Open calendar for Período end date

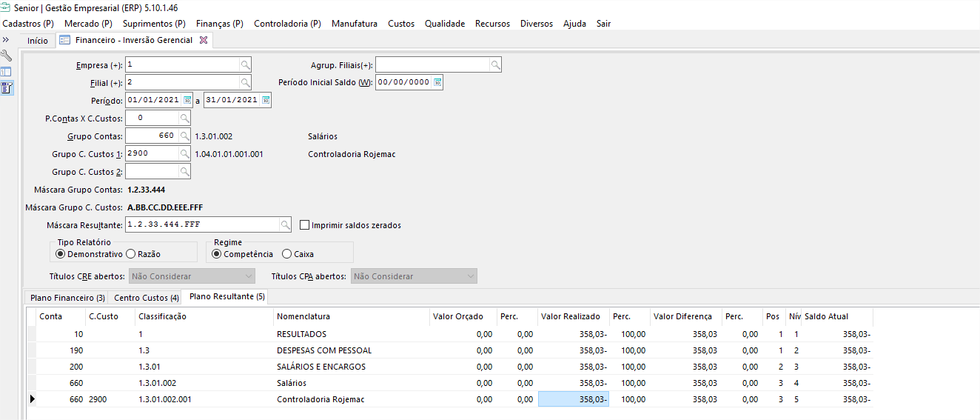266,100
